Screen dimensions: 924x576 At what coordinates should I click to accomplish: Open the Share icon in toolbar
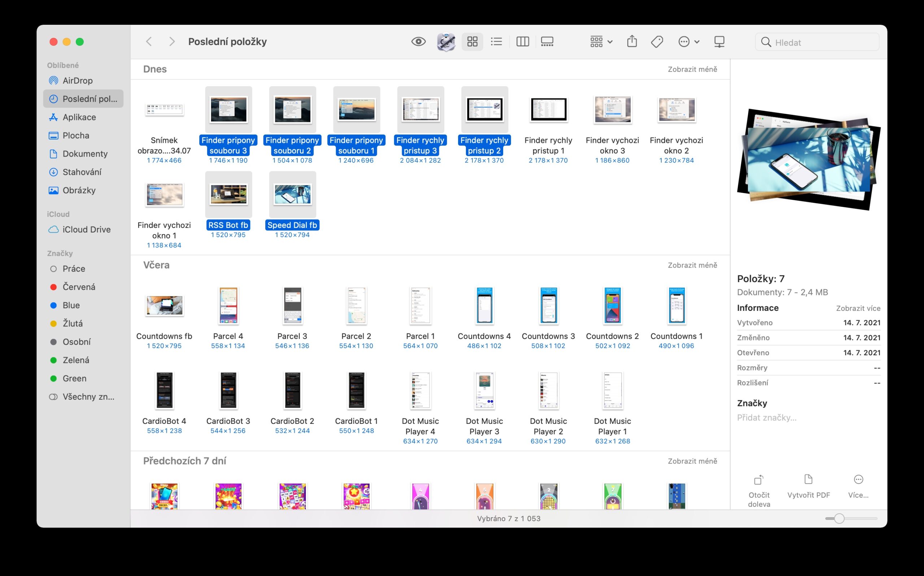point(632,41)
